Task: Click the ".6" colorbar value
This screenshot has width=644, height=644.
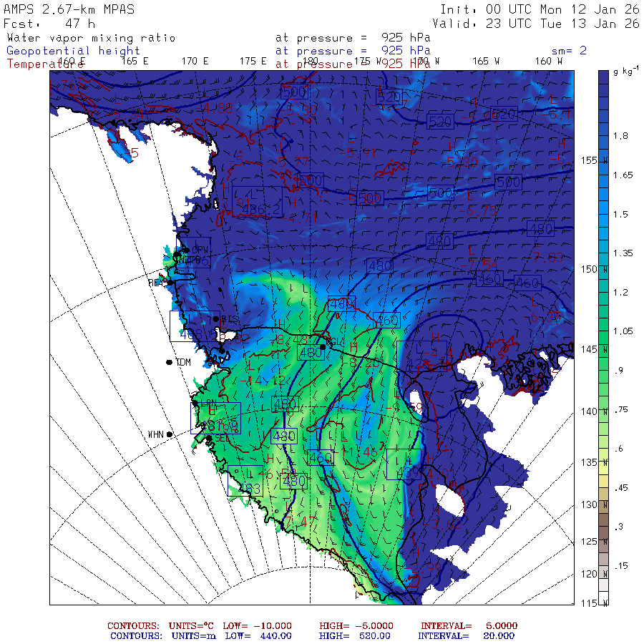Action: [619, 449]
